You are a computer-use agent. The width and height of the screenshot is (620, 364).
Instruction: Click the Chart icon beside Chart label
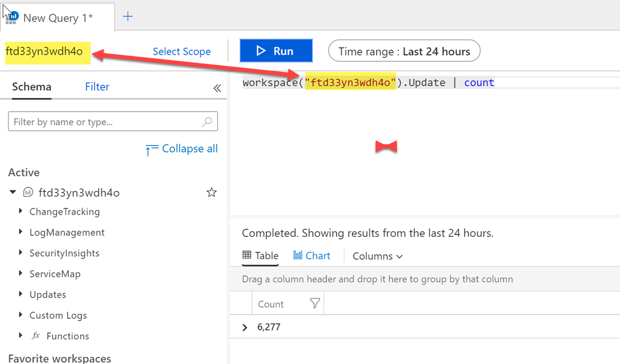tap(298, 255)
